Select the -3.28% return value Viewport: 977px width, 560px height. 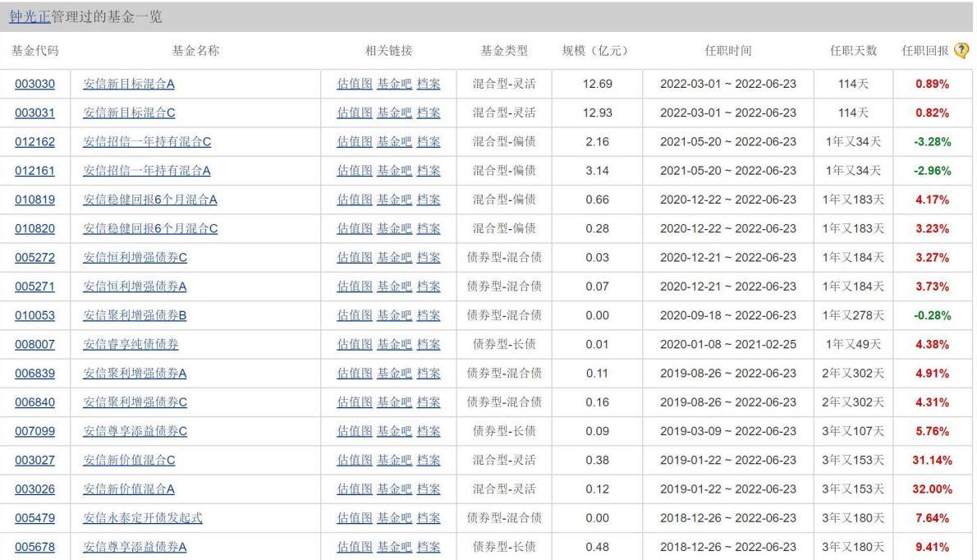point(932,141)
